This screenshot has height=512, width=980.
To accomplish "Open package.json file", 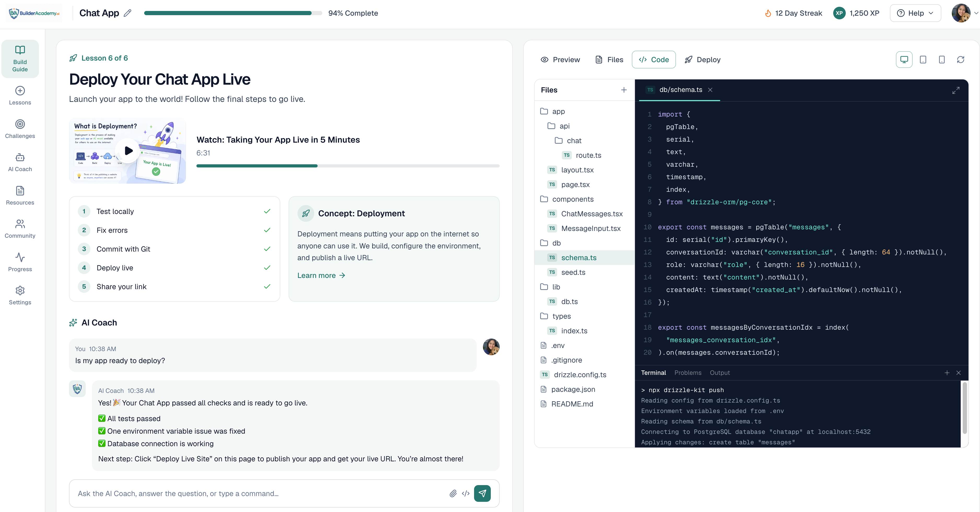I will (x=584, y=389).
